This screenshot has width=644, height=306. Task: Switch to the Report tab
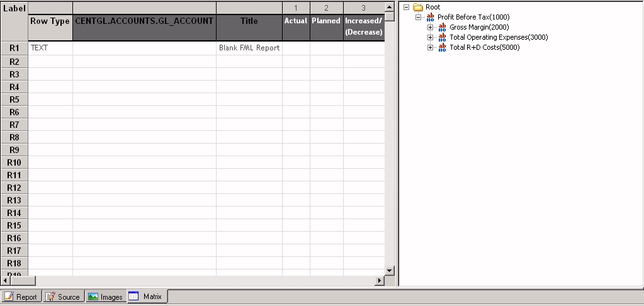click(x=21, y=297)
